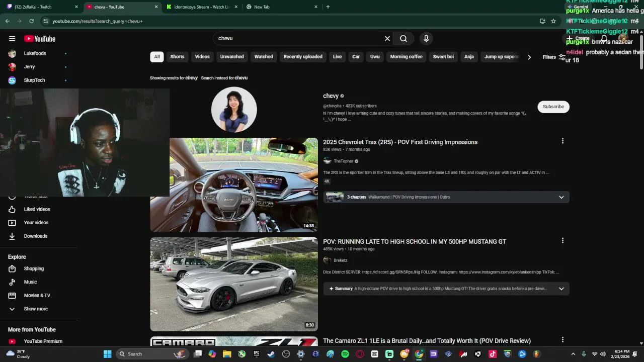Select the Shorts filter chip

[x=177, y=57]
